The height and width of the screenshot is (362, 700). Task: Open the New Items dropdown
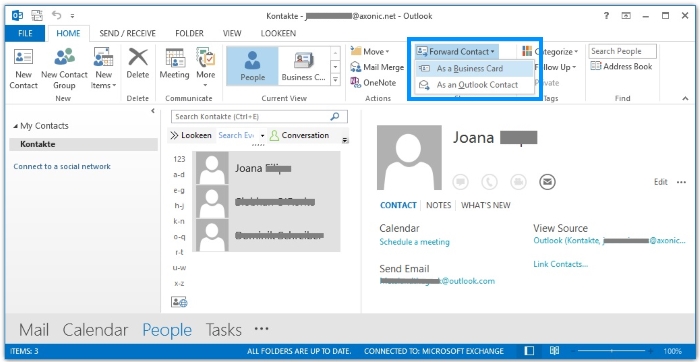(103, 68)
